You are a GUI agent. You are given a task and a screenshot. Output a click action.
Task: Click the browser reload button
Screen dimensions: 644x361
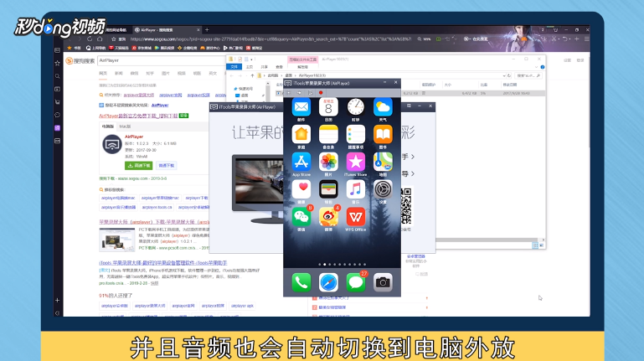[x=90, y=39]
